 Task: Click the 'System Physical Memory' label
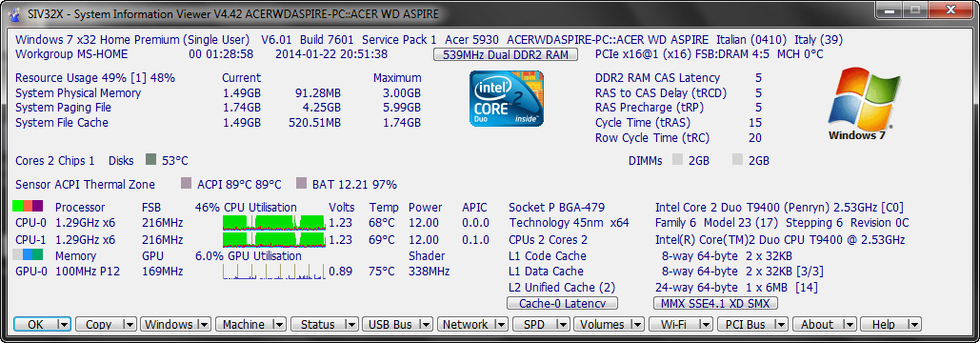pos(78,93)
